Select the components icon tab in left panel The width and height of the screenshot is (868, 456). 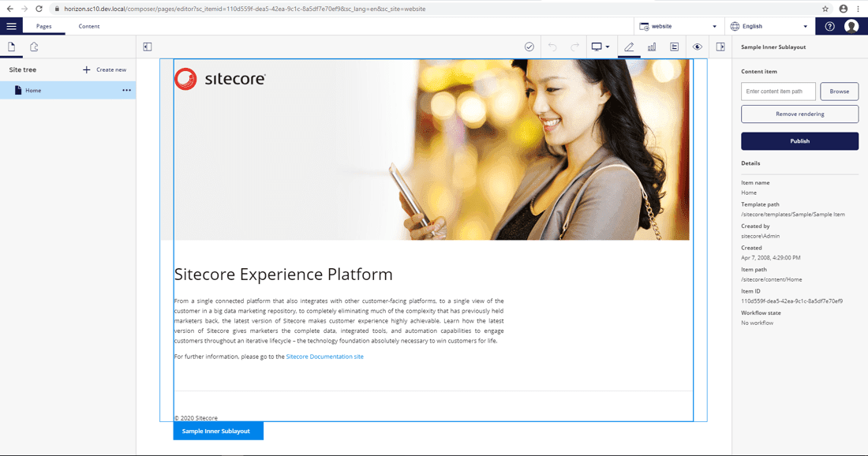pyautogui.click(x=34, y=47)
